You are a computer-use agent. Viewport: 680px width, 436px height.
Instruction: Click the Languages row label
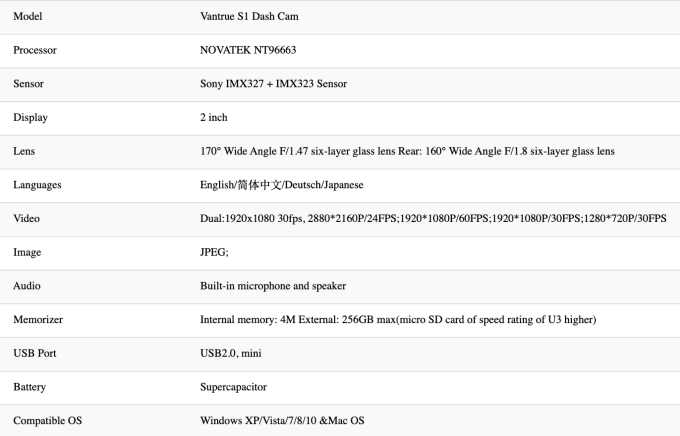pyautogui.click(x=37, y=185)
